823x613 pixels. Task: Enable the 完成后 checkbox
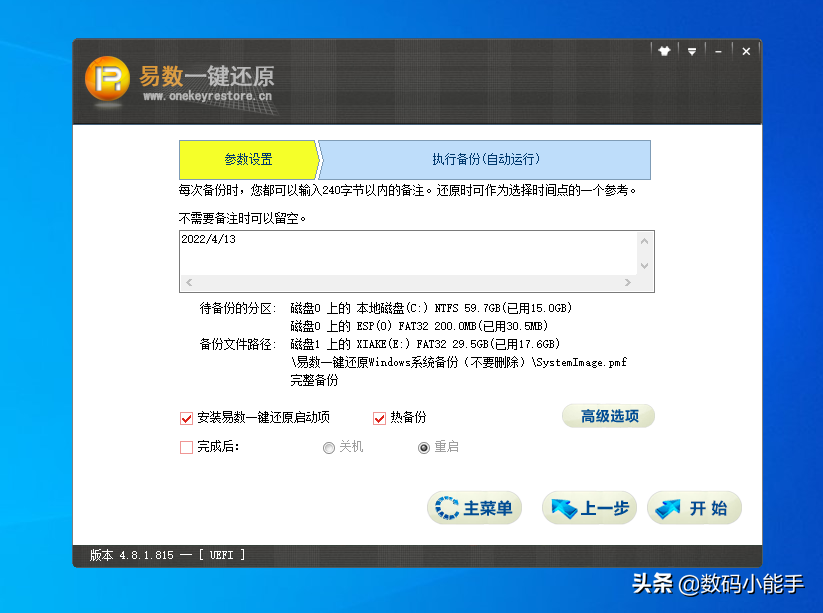pos(186,447)
